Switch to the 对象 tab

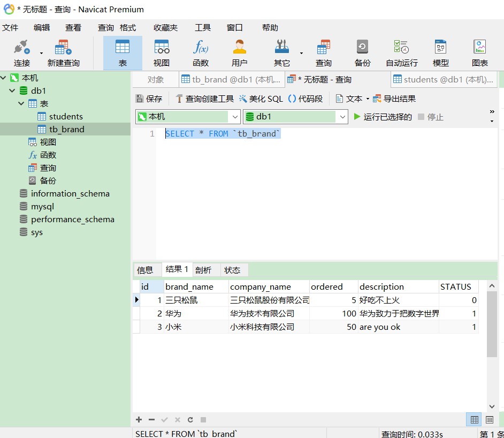click(156, 79)
